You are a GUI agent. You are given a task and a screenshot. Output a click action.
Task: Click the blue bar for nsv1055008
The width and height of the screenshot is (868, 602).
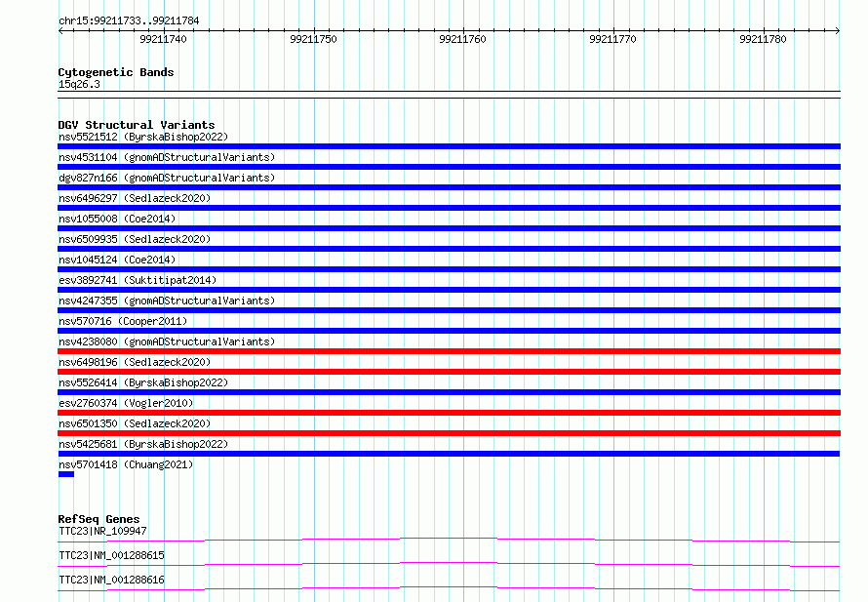click(449, 228)
